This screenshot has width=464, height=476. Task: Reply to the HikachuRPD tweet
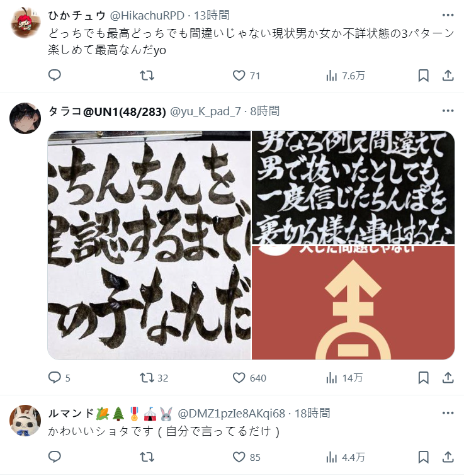point(55,76)
